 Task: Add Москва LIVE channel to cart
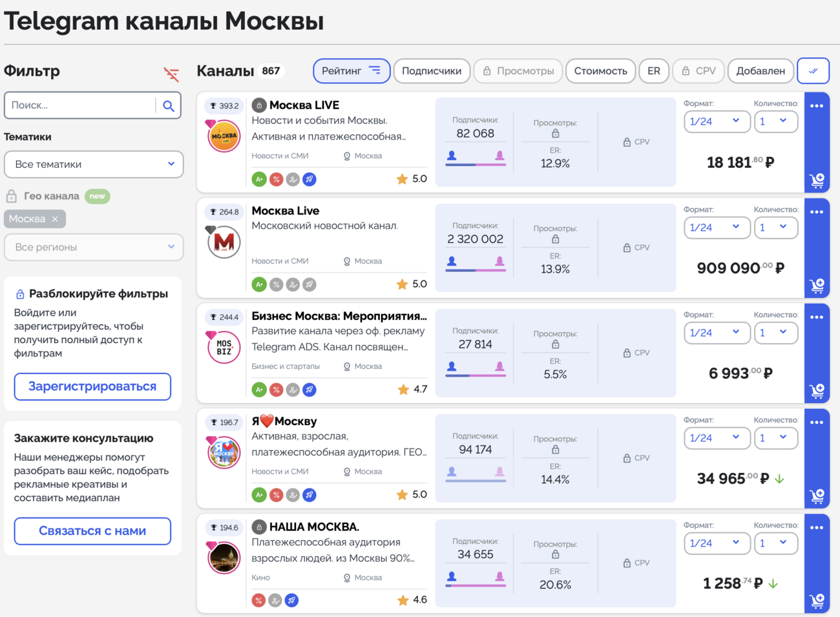tap(817, 180)
